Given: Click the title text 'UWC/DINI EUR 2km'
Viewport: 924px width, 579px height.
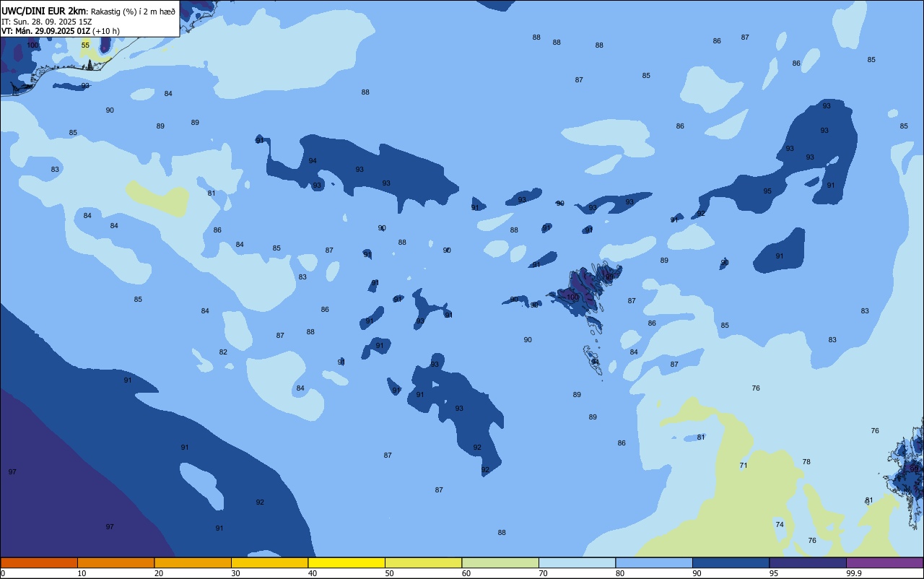Looking at the screenshot, I should pyautogui.click(x=44, y=11).
